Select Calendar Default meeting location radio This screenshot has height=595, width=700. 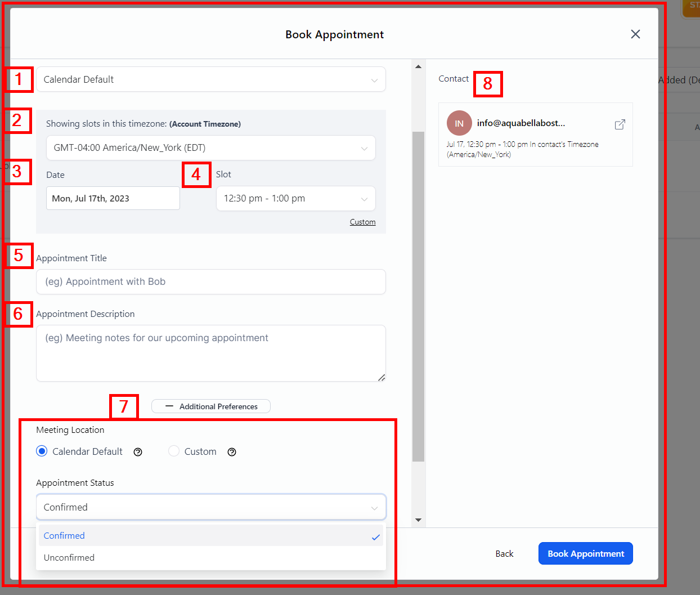tap(42, 451)
